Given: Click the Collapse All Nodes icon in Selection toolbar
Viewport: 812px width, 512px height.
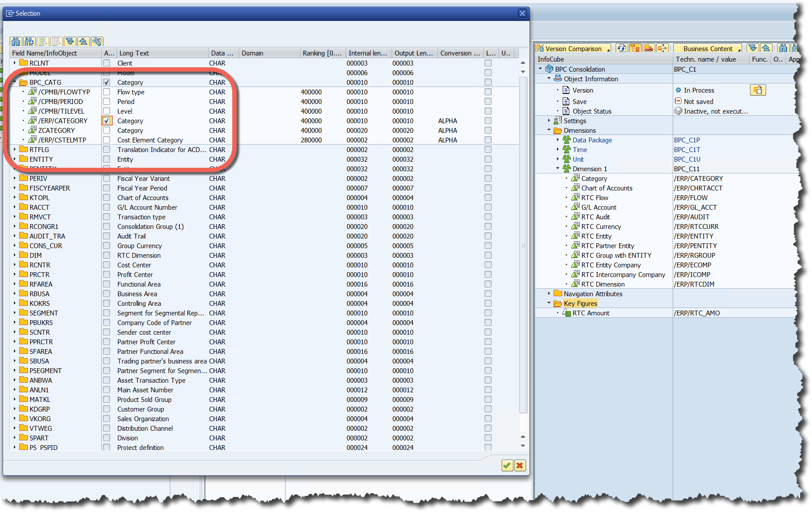Looking at the screenshot, I should coord(83,42).
